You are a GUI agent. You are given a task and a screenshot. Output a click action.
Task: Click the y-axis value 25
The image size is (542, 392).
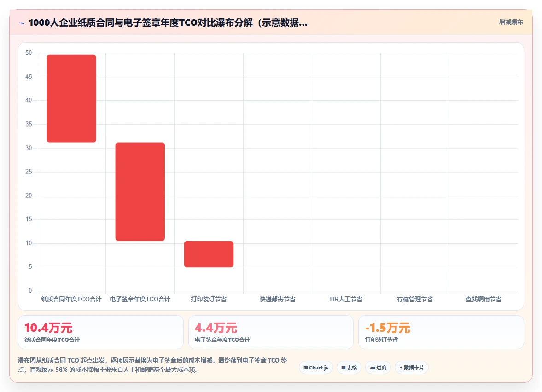point(29,172)
